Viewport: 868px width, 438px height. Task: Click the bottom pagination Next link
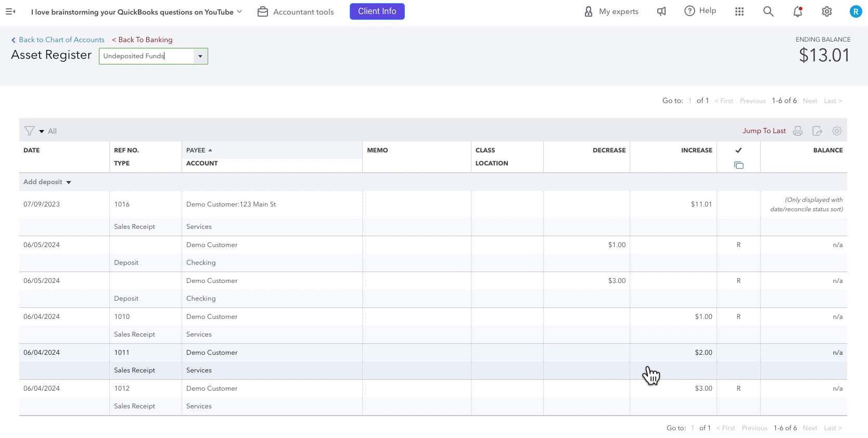coord(810,428)
